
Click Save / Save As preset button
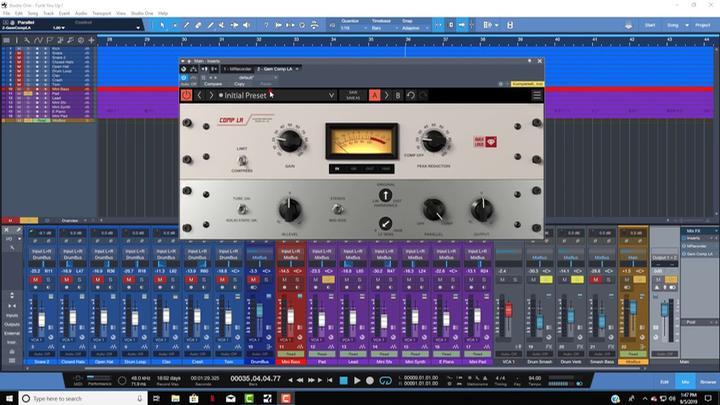pyautogui.click(x=353, y=95)
